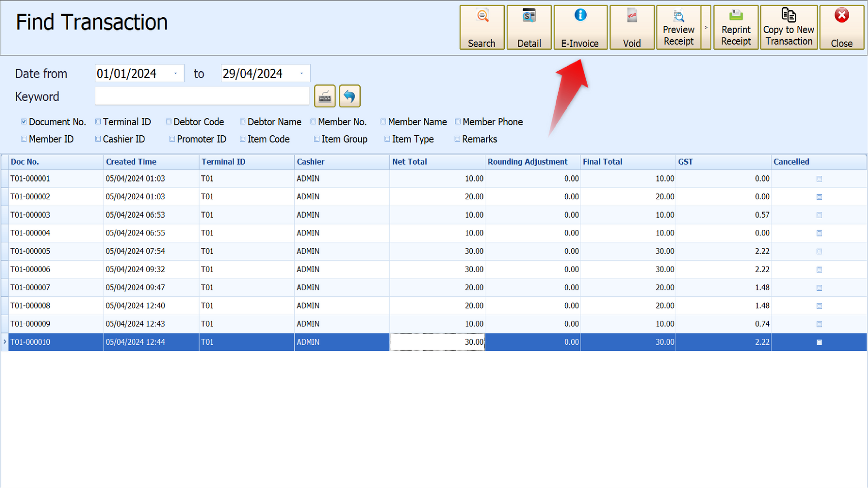
Task: Click into the Keyword input field
Action: coord(202,96)
